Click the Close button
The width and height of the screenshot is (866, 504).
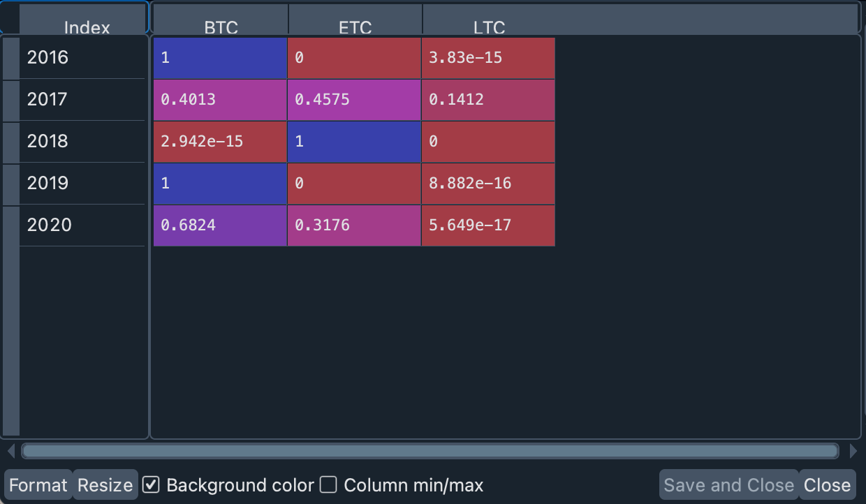(827, 484)
